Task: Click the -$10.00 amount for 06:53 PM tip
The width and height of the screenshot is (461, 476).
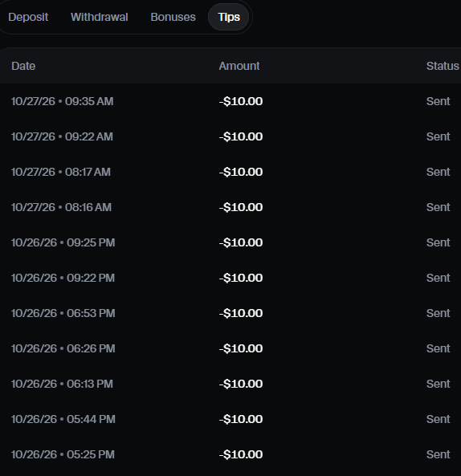Action: click(x=241, y=313)
